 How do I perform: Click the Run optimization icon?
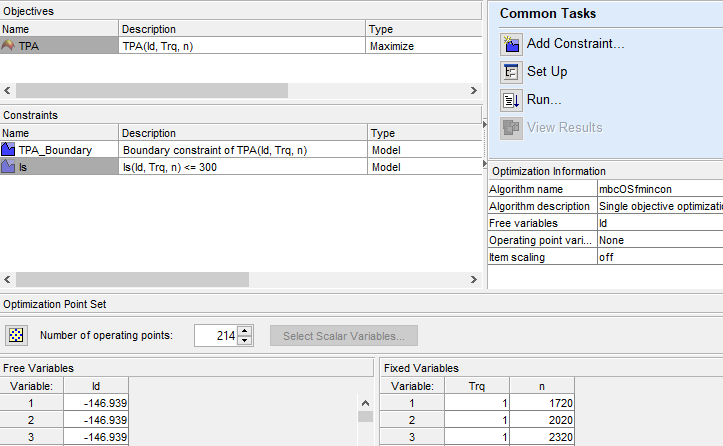tap(511, 100)
